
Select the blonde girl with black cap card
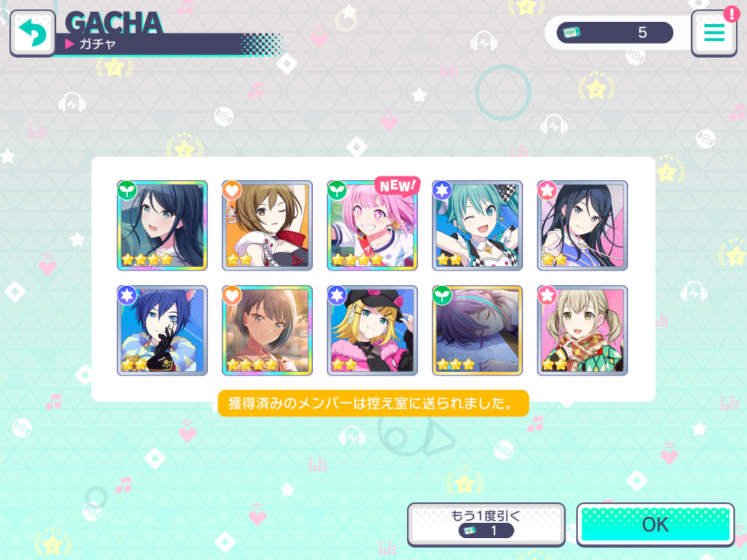pyautogui.click(x=372, y=330)
